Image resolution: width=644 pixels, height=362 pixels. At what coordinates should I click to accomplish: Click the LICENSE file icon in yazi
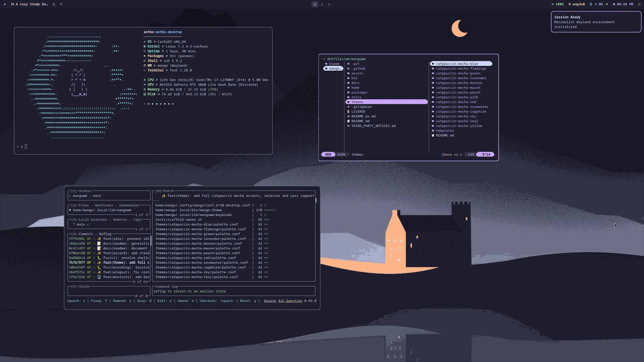click(348, 112)
